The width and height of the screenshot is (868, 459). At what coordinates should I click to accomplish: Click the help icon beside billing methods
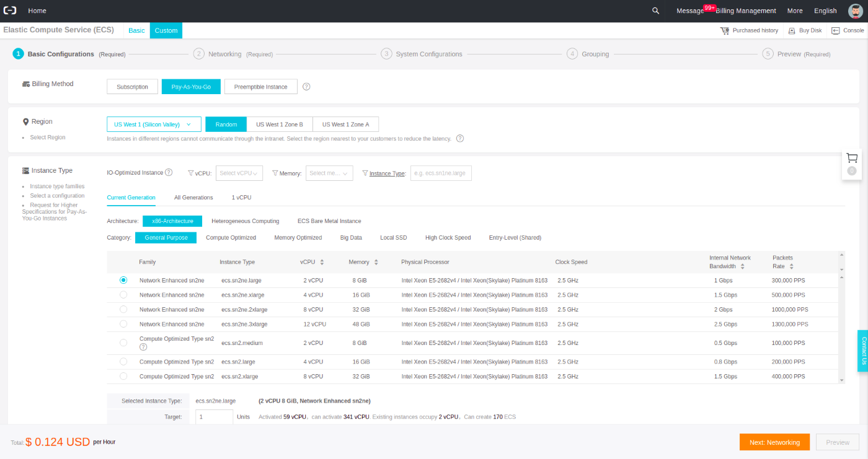tap(306, 87)
